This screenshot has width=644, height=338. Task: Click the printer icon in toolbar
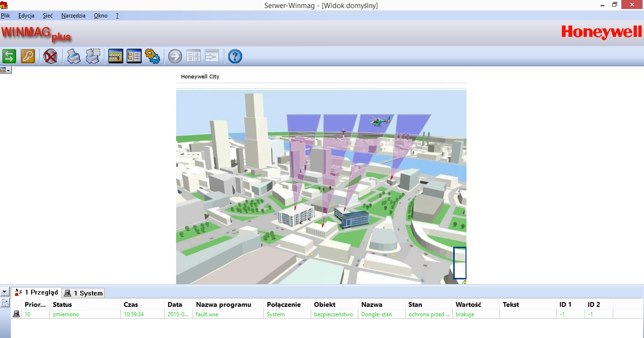[x=74, y=56]
